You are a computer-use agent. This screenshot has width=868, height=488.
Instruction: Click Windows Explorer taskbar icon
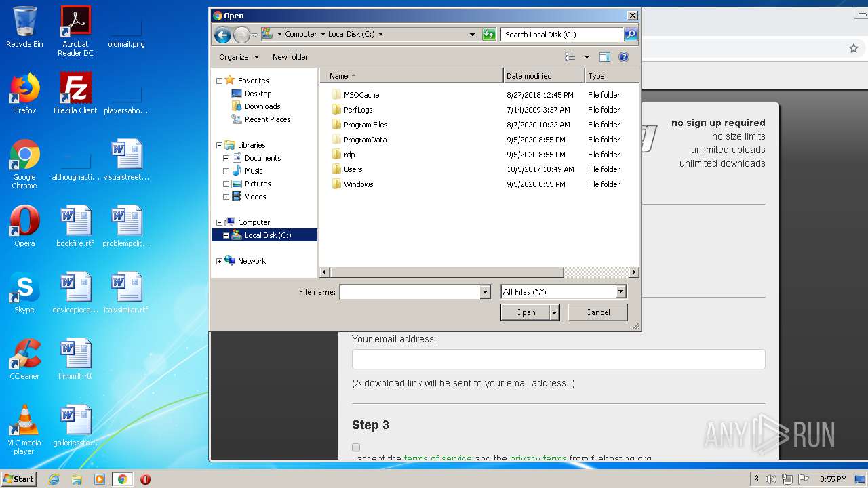(x=77, y=479)
